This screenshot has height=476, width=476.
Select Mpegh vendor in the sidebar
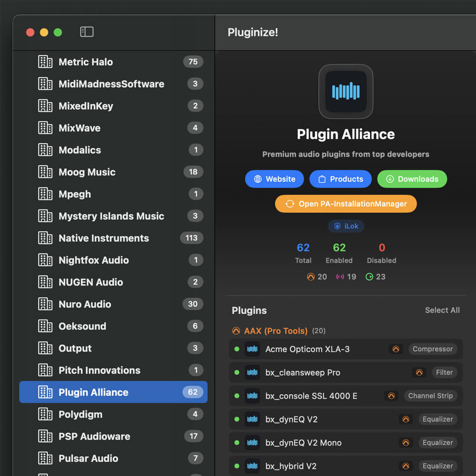[x=113, y=194]
